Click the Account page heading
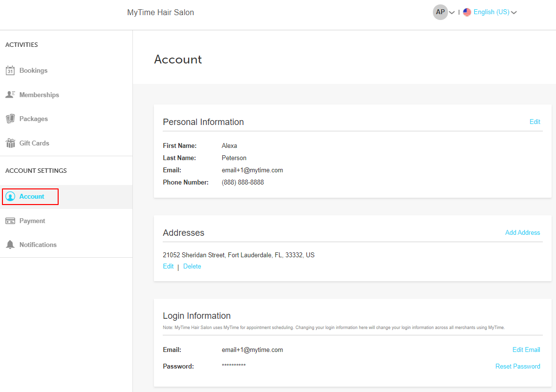 pos(178,59)
